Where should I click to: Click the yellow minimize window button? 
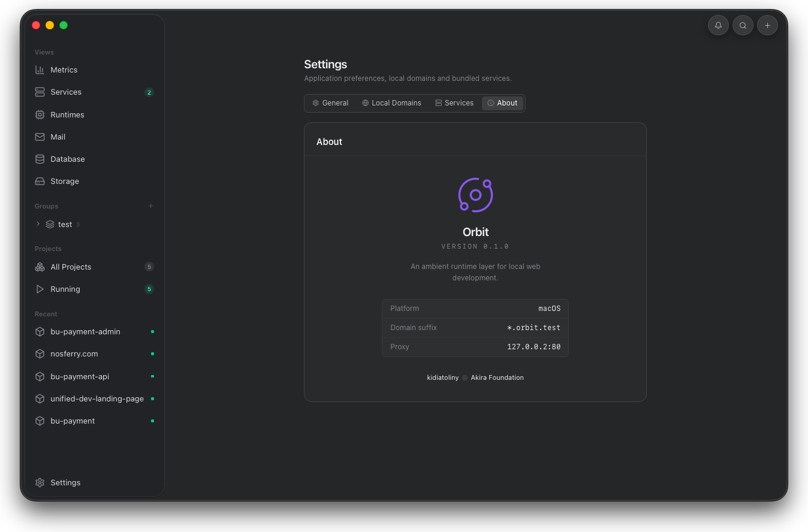(x=50, y=25)
